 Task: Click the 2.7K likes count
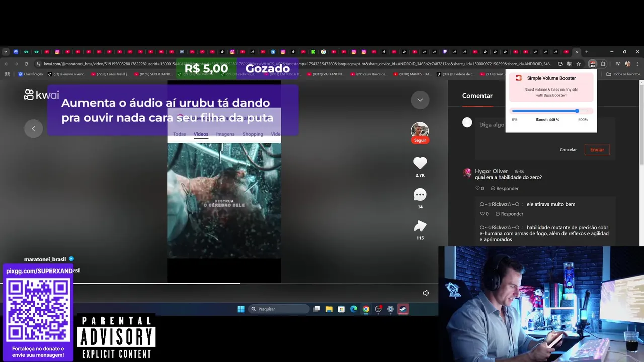point(420,175)
